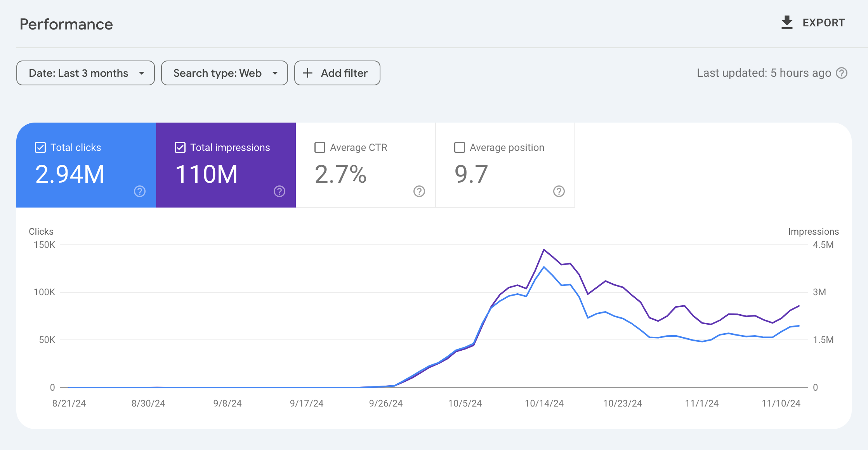Click the Average CTR label text
The height and width of the screenshot is (450, 868).
pos(359,147)
